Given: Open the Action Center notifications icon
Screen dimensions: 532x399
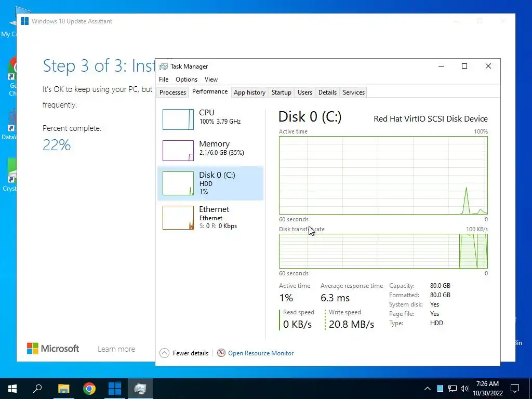Looking at the screenshot, I should tap(515, 389).
